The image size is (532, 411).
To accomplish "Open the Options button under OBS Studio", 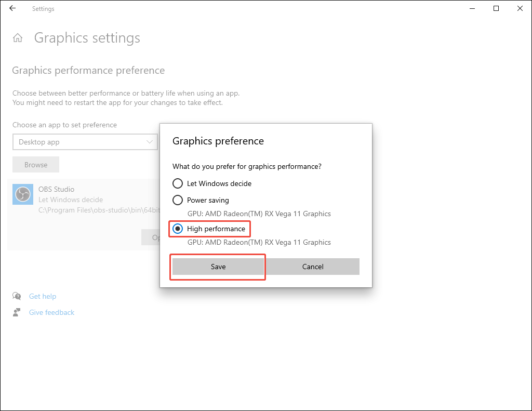I will coord(154,237).
